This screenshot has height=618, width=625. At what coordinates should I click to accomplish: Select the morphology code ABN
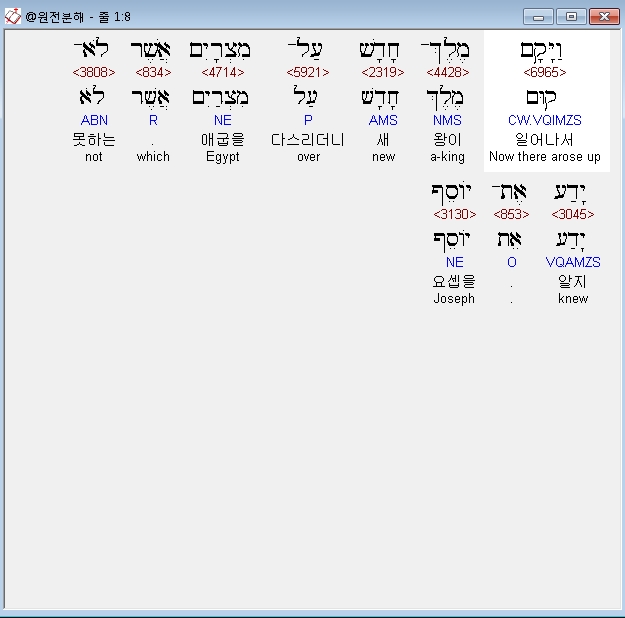pos(94,120)
